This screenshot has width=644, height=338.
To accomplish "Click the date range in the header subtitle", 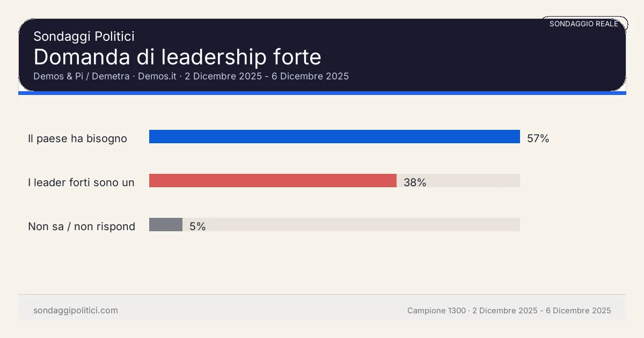I will pyautogui.click(x=267, y=76).
